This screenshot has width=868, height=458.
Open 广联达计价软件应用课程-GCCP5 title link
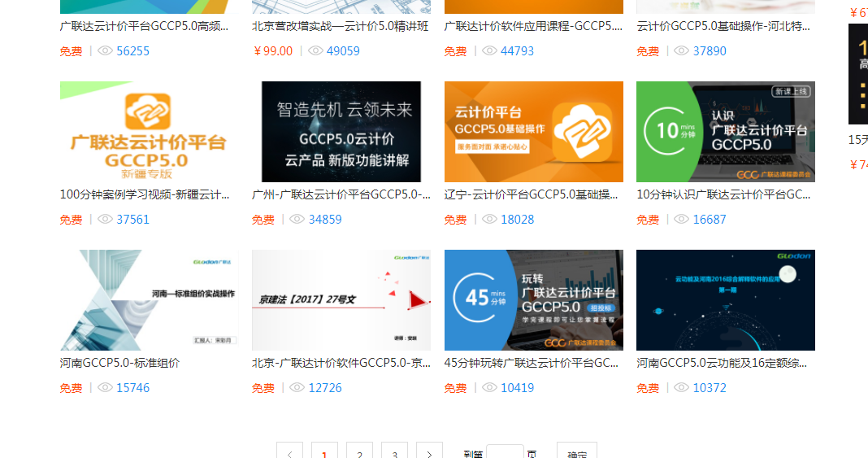533,26
